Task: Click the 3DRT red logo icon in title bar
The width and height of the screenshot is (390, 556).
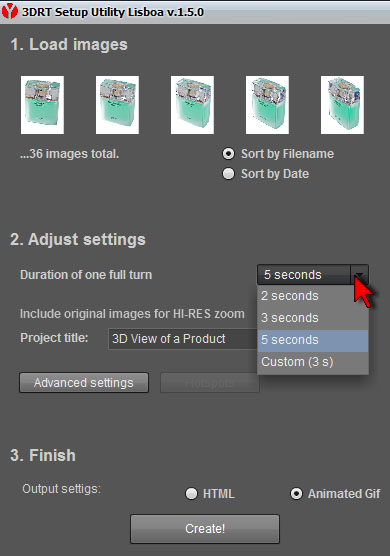Action: [10, 11]
